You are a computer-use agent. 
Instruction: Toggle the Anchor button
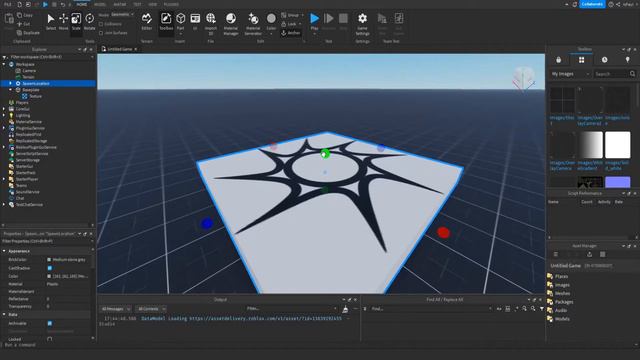(291, 33)
